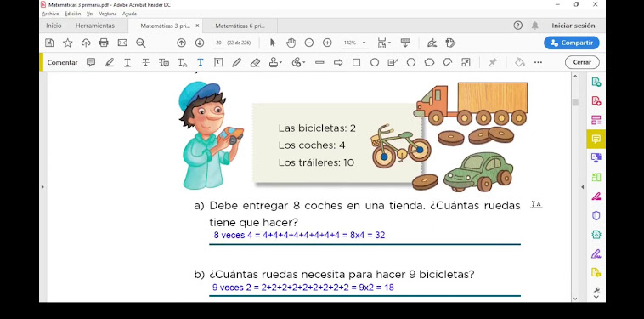This screenshot has height=319, width=644.
Task: Open the page fit options dropdown
Action: [384, 43]
